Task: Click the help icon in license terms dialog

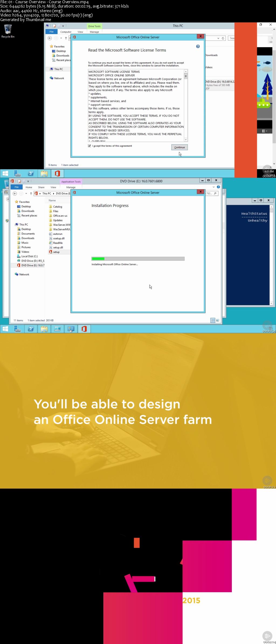Action: [198, 46]
